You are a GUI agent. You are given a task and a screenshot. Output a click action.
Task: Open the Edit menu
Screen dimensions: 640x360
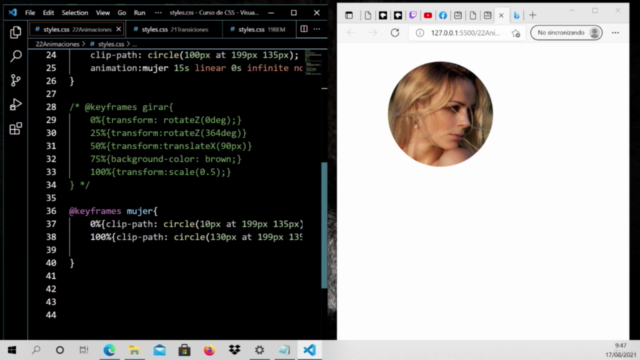click(48, 13)
